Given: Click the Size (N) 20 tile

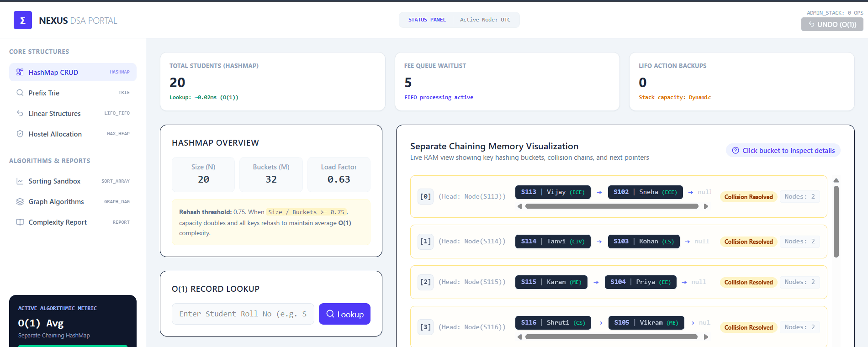Looking at the screenshot, I should 203,174.
